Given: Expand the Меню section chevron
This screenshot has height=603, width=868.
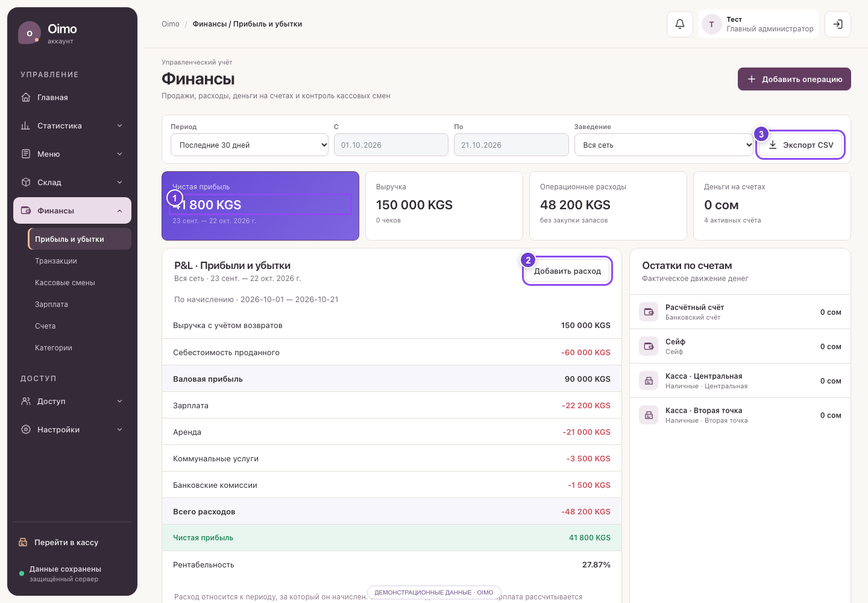Looking at the screenshot, I should tap(119, 154).
